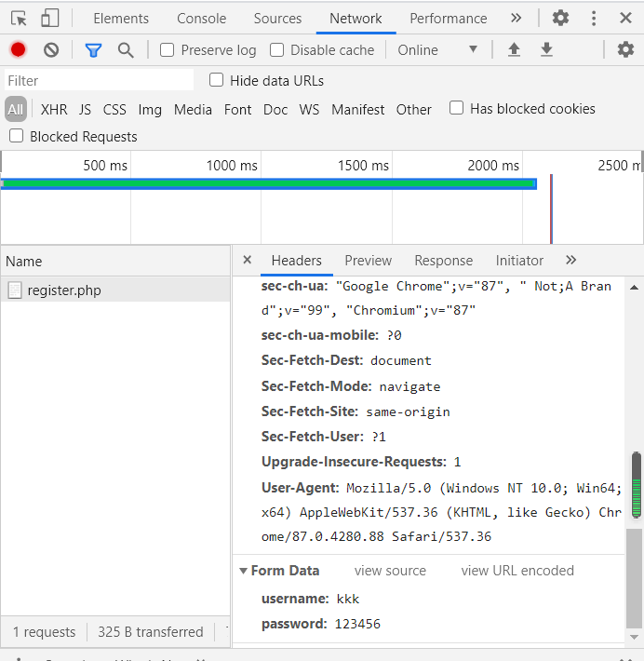This screenshot has height=661, width=644.
Task: Enable Preserve log checkbox
Action: click(168, 50)
